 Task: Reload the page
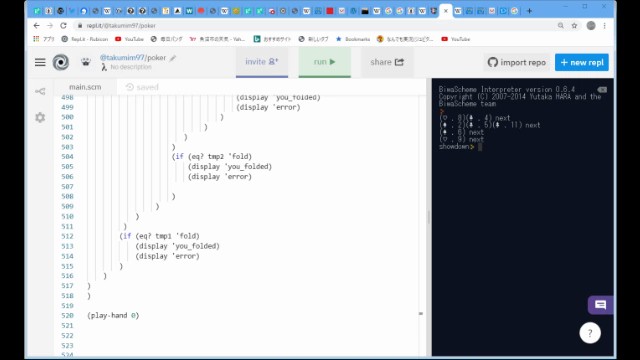click(x=63, y=25)
